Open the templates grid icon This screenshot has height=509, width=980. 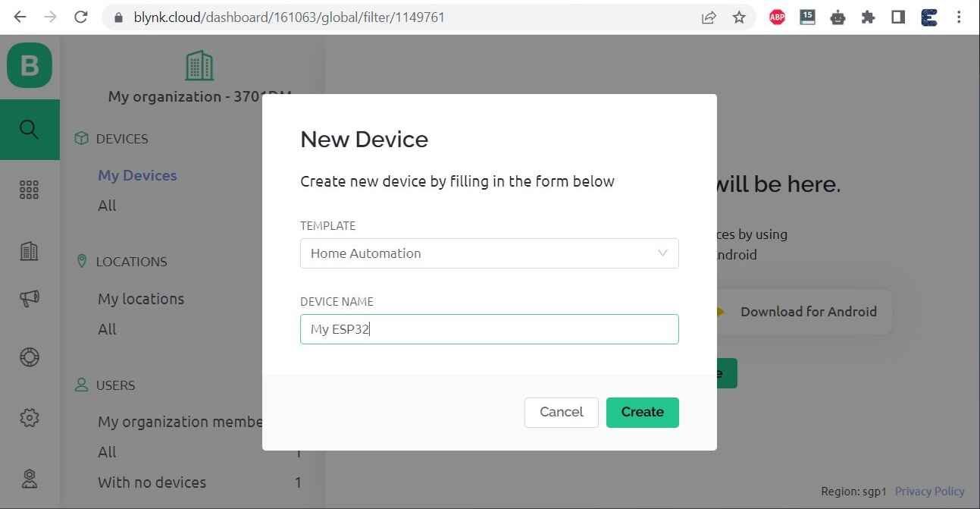[30, 190]
